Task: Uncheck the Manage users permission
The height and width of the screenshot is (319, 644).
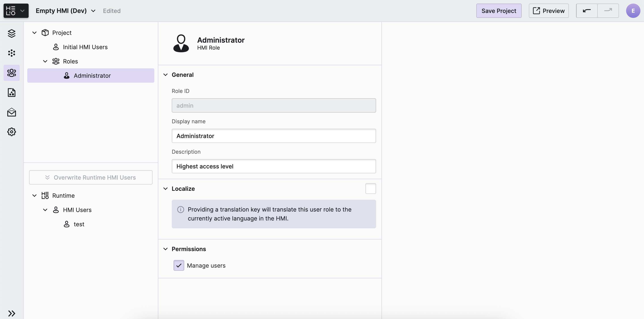Action: tap(179, 265)
